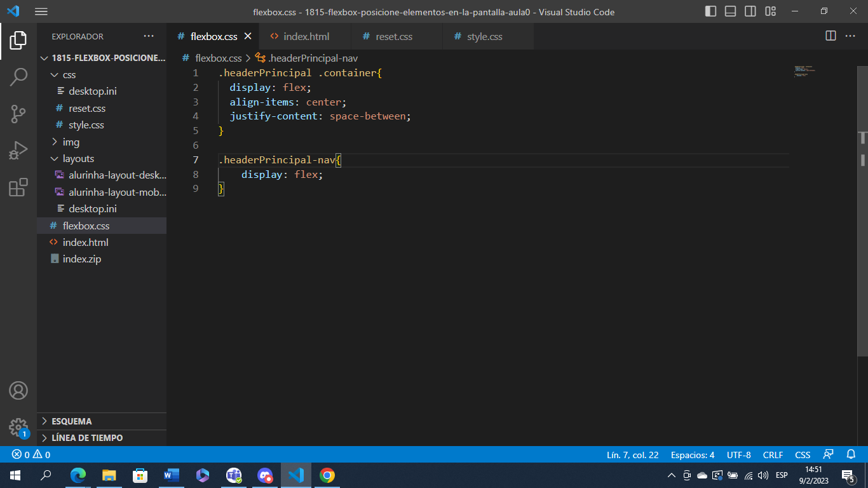Viewport: 868px width, 488px height.
Task: Collapse the layouts folder
Action: (x=102, y=159)
